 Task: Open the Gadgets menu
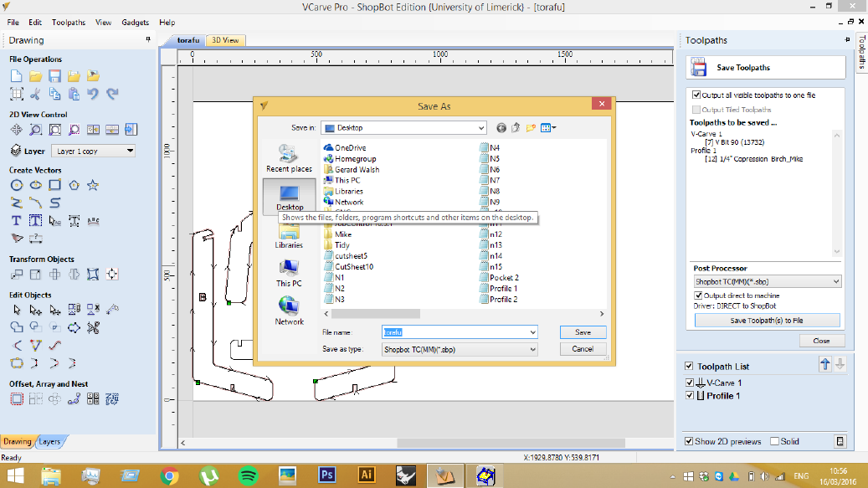135,22
